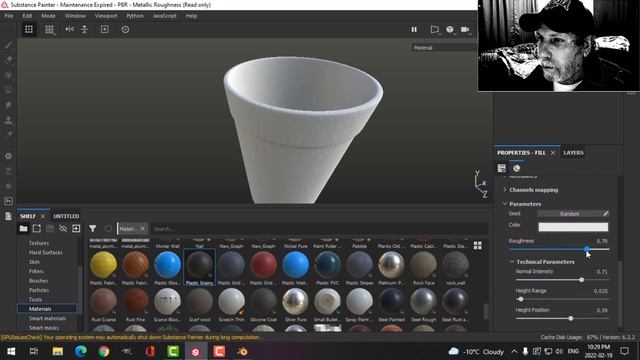Viewport: 640px width, 360px height.
Task: Close the SHELF tab
Action: click(x=43, y=216)
